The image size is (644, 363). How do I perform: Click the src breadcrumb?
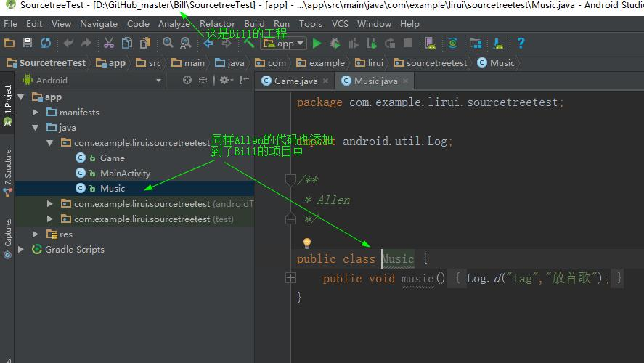pos(149,63)
